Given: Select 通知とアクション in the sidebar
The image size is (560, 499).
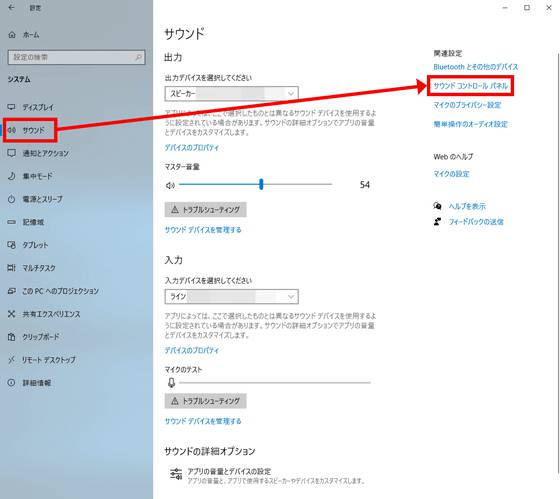Looking at the screenshot, I should (45, 153).
